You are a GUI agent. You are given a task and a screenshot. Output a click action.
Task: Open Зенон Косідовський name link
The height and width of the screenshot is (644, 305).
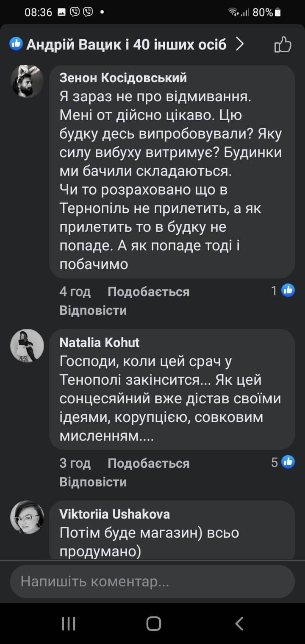click(123, 78)
